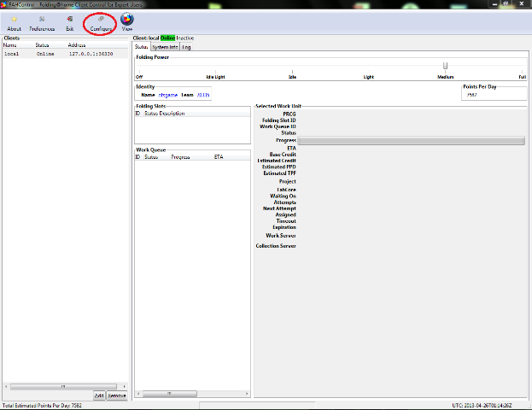This screenshot has width=532, height=410.
Task: Close the FAHControl window
Action: 522,3
